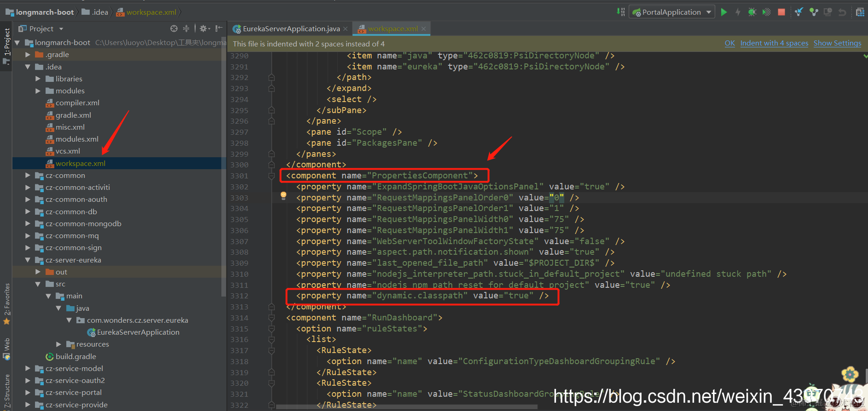Click line number 3310 in the gutter
The width and height of the screenshot is (868, 411).
pyautogui.click(x=239, y=274)
